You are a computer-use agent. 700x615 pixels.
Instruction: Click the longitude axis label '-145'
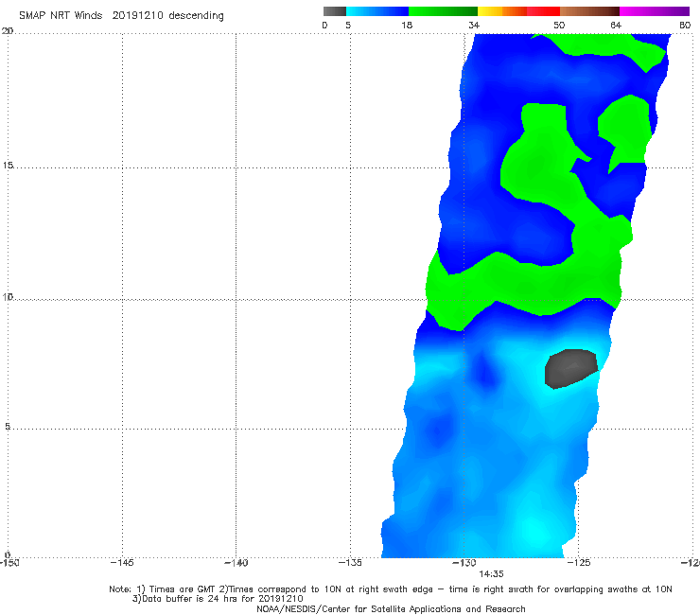(122, 563)
